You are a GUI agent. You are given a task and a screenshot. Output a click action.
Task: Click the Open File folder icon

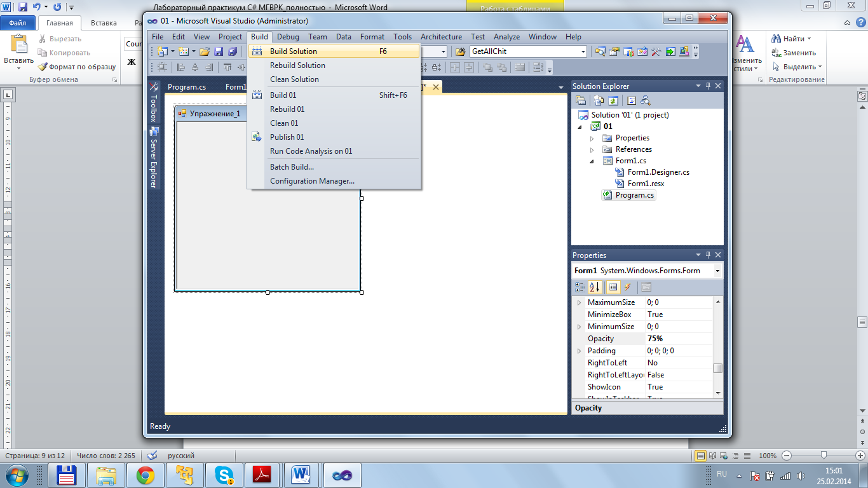[x=205, y=51]
